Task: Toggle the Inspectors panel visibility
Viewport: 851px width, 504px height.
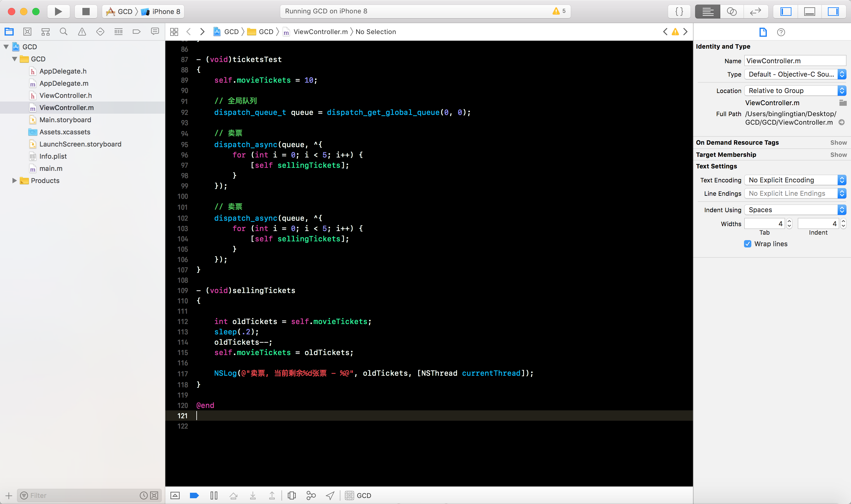Action: tap(833, 12)
